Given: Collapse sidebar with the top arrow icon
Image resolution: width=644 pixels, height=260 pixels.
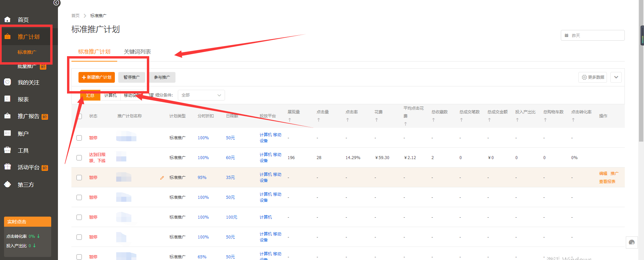Looking at the screenshot, I should click(57, 3).
